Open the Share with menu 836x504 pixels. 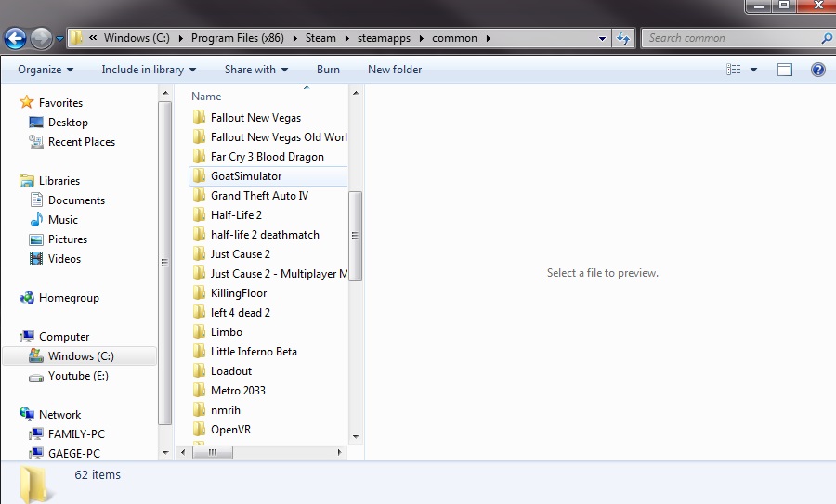coord(256,70)
